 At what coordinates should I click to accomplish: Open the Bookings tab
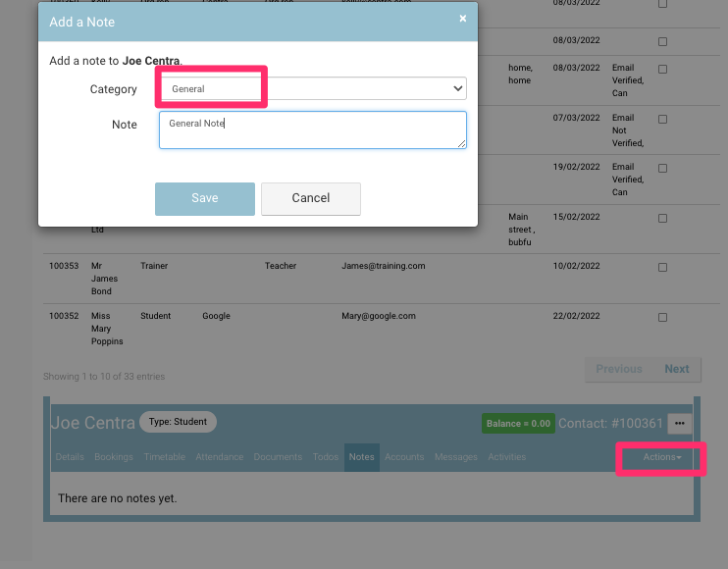point(114,457)
